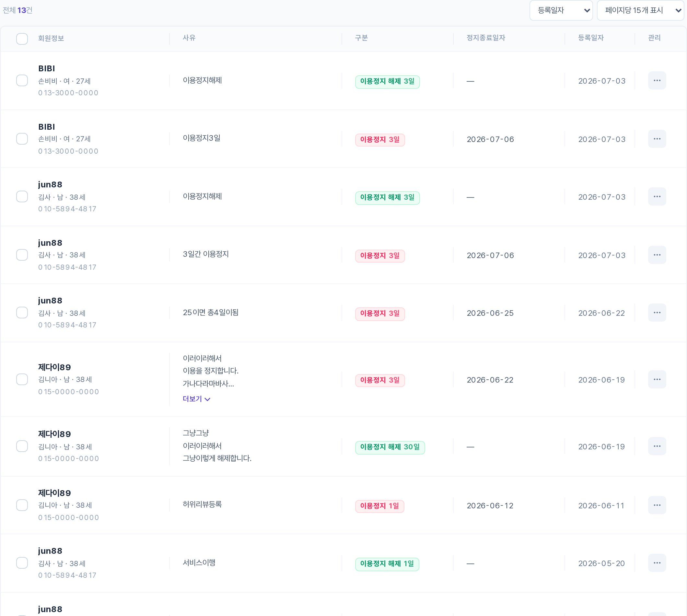Click the 사유 column header
This screenshot has width=687, height=616.
[189, 38]
